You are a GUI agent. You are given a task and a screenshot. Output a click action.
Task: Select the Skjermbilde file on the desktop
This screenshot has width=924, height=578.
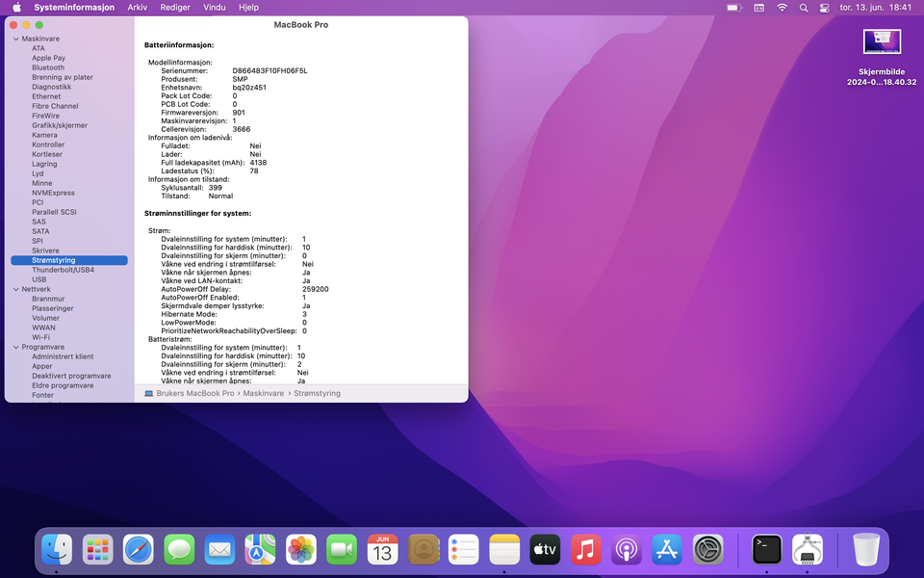[x=882, y=42]
